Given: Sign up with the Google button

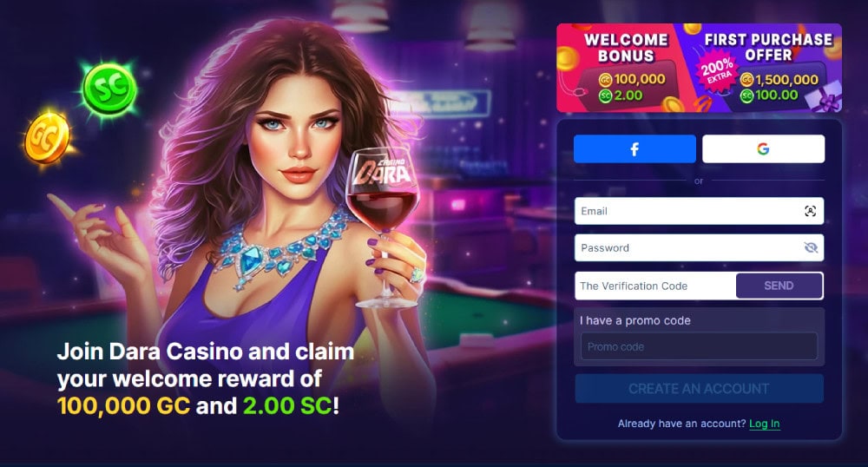Looking at the screenshot, I should tap(763, 148).
